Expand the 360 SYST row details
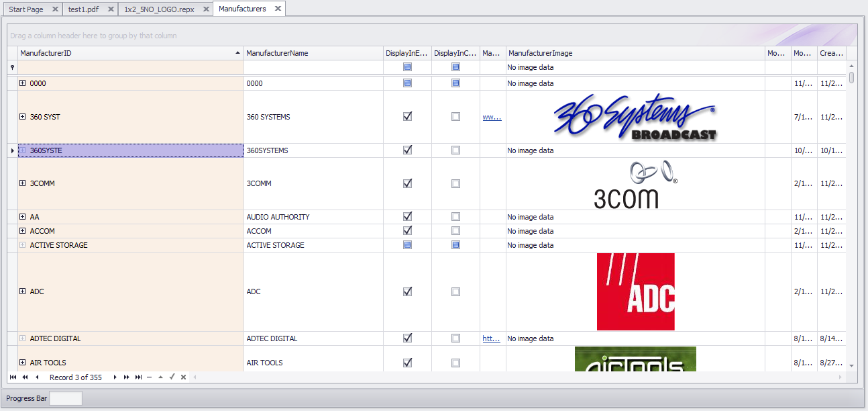 pos(23,117)
